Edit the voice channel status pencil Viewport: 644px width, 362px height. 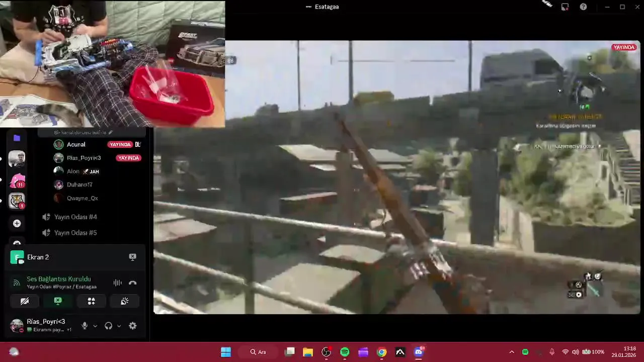click(x=110, y=132)
